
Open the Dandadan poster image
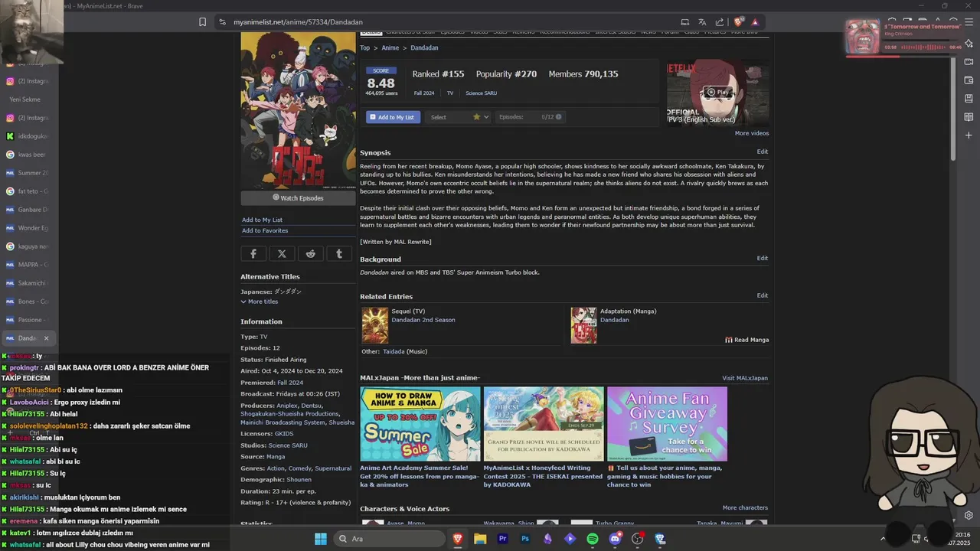(298, 111)
